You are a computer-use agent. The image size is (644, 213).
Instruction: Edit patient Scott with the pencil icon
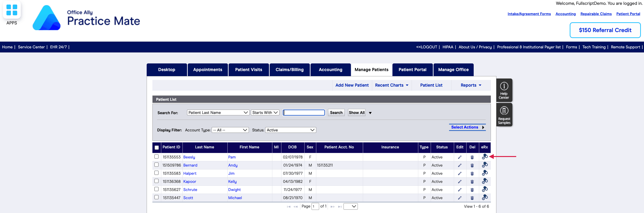[460, 198]
